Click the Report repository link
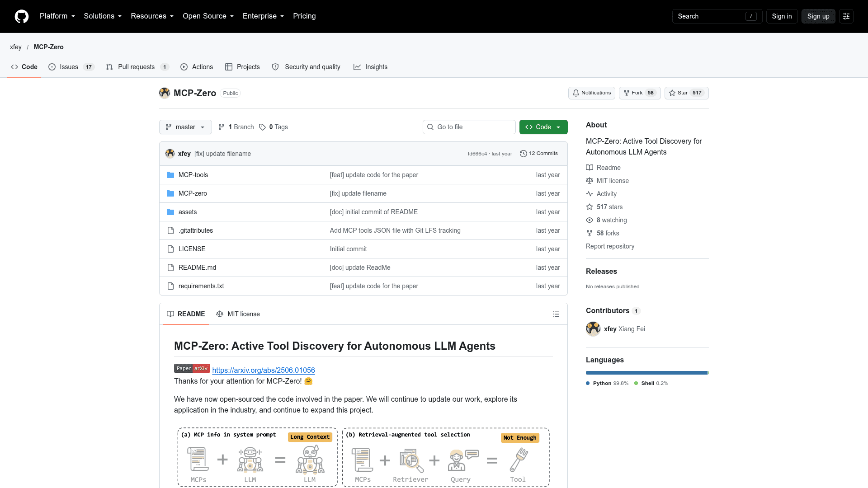Viewport: 868px width, 488px height. pyautogui.click(x=610, y=246)
